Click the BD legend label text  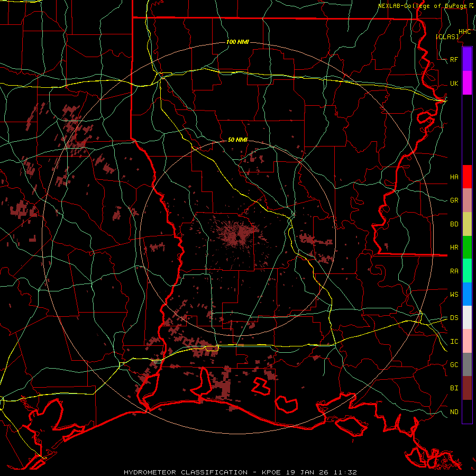[x=454, y=224]
